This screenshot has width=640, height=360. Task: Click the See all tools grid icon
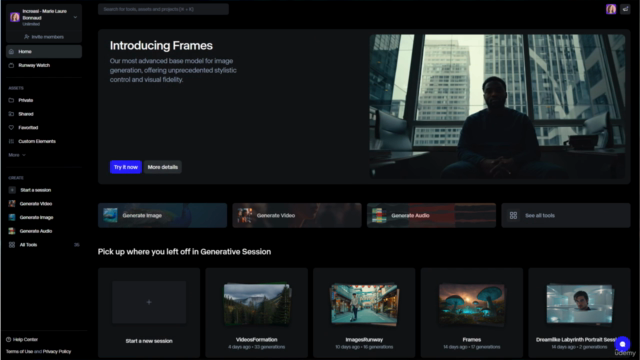pos(513,215)
